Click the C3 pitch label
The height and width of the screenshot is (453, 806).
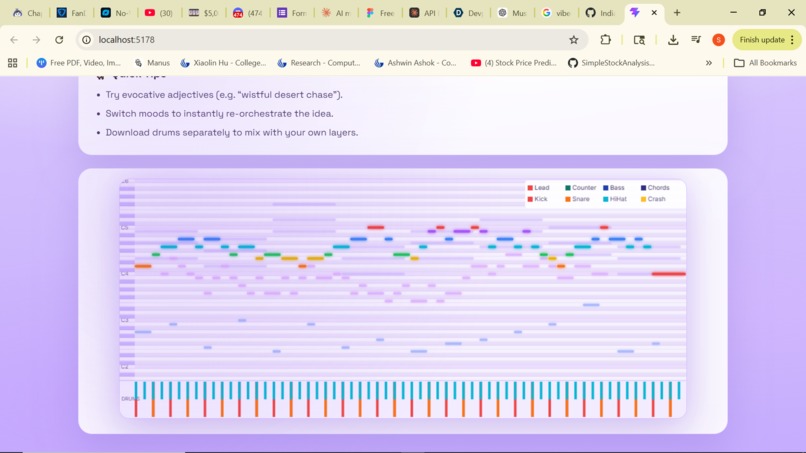[x=124, y=320]
